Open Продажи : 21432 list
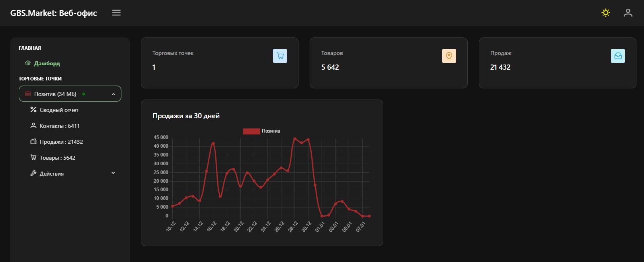 point(61,142)
